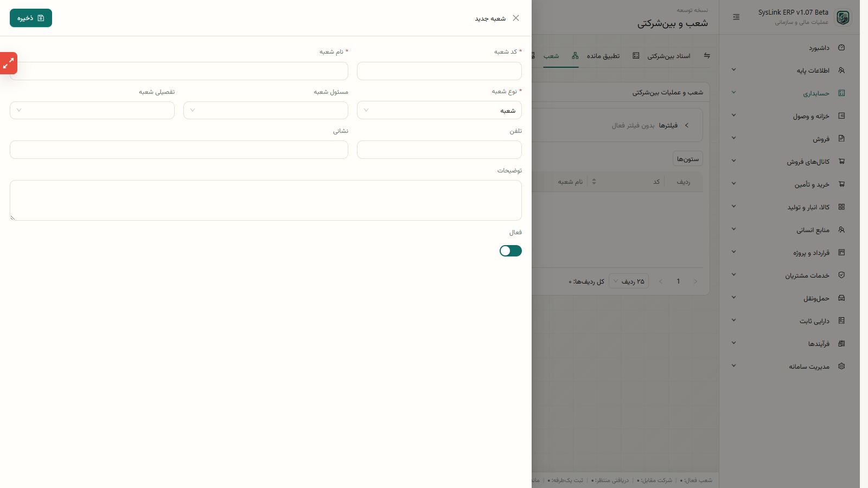868x488 pixels.
Task: Click the شرکت مقابل status bar entry
Action: (x=654, y=480)
